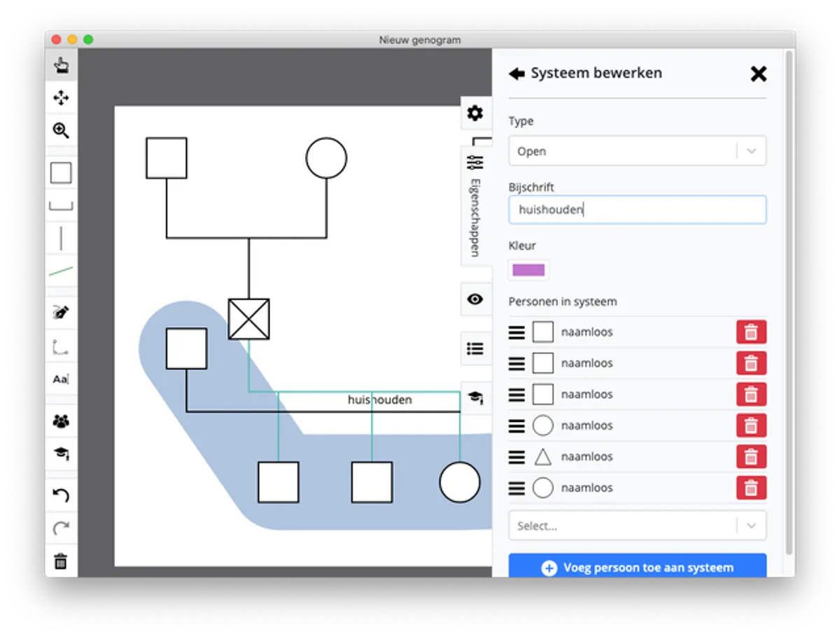Open the gear settings side tab
840x636 pixels.
(475, 113)
